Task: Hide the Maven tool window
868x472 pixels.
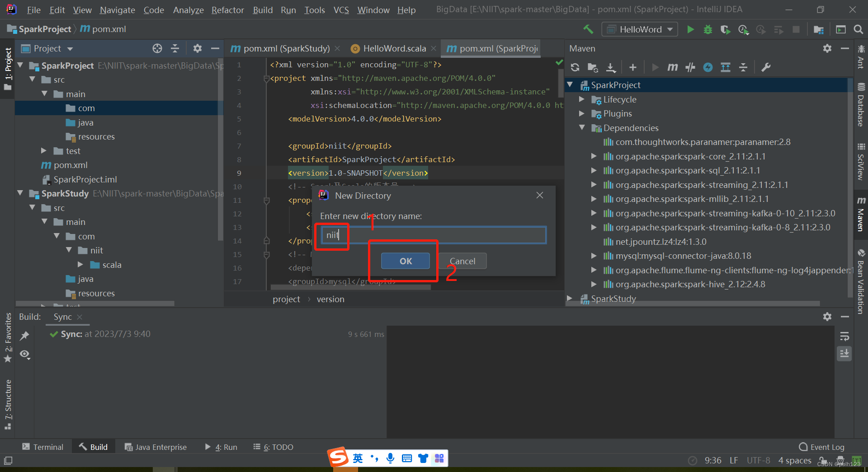Action: [844, 48]
